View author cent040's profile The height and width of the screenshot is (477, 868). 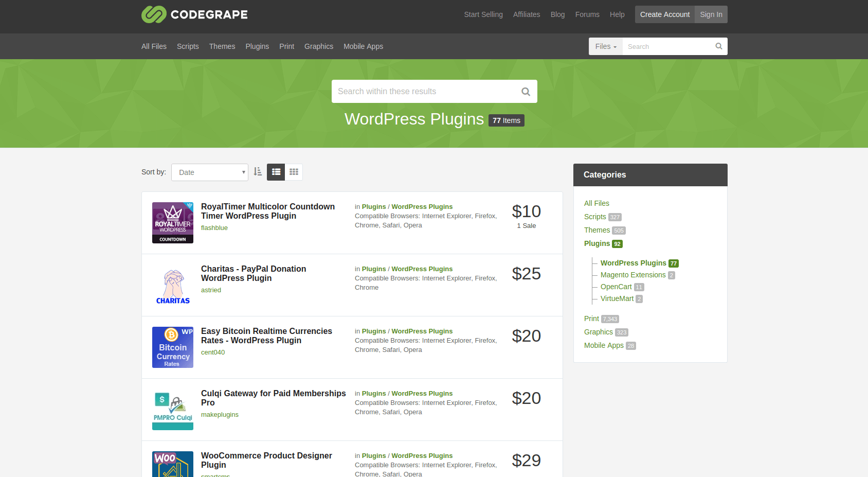[213, 352]
